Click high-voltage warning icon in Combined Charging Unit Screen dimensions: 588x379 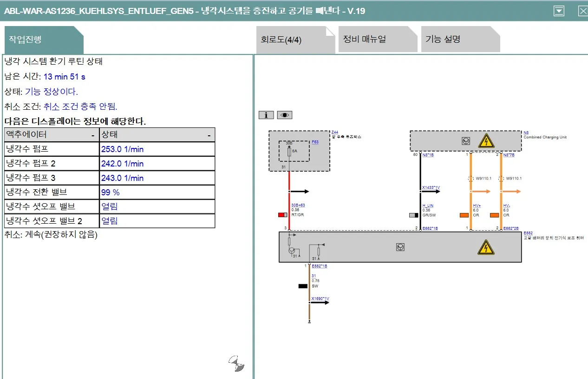[486, 140]
